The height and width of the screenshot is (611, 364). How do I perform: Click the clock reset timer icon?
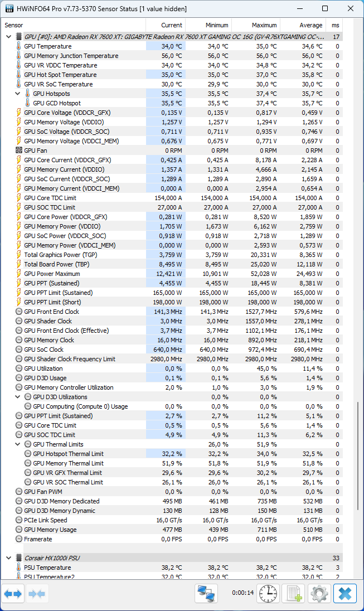click(268, 594)
